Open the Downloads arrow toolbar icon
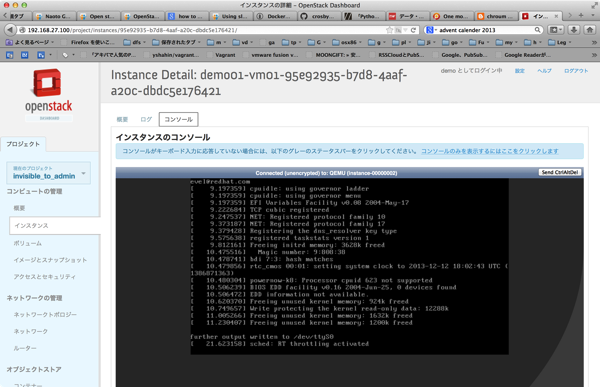This screenshot has width=600, height=387. [574, 30]
